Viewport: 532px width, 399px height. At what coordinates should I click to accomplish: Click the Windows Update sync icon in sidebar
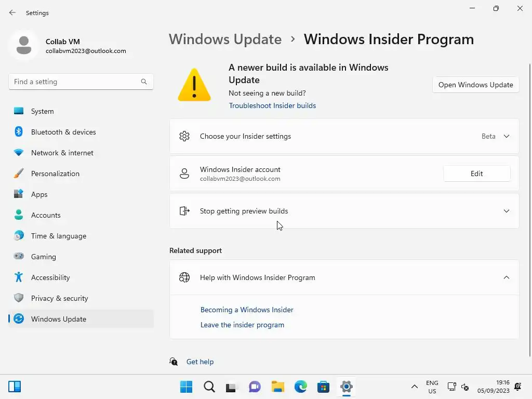19,318
